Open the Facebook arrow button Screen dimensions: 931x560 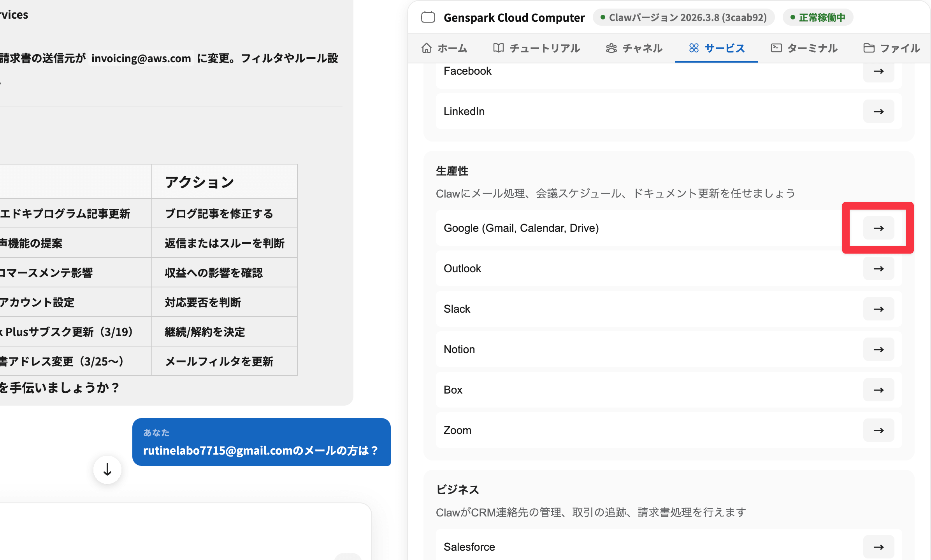coord(878,72)
